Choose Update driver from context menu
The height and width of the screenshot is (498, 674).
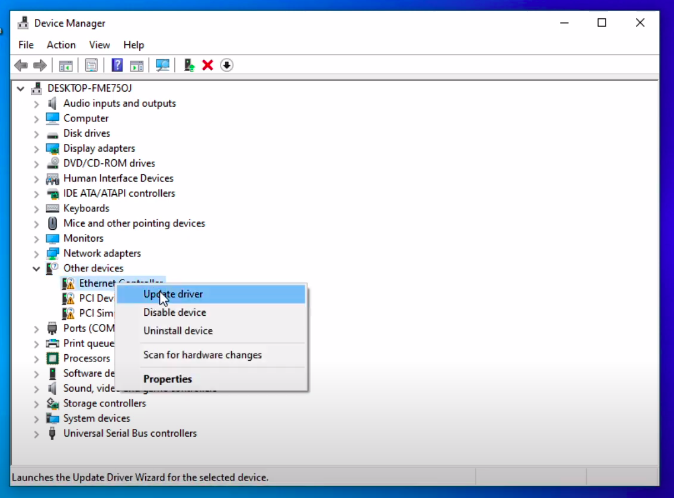(211, 294)
